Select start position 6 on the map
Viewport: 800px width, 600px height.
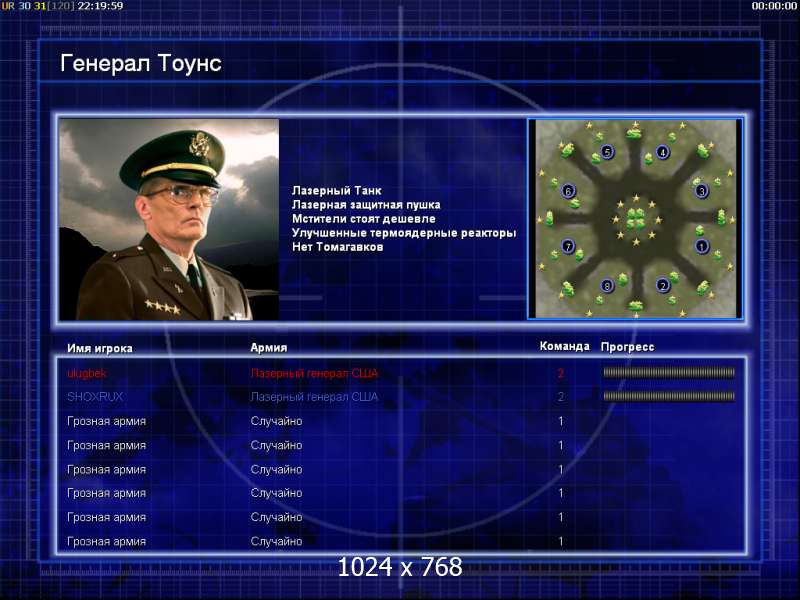(568, 191)
